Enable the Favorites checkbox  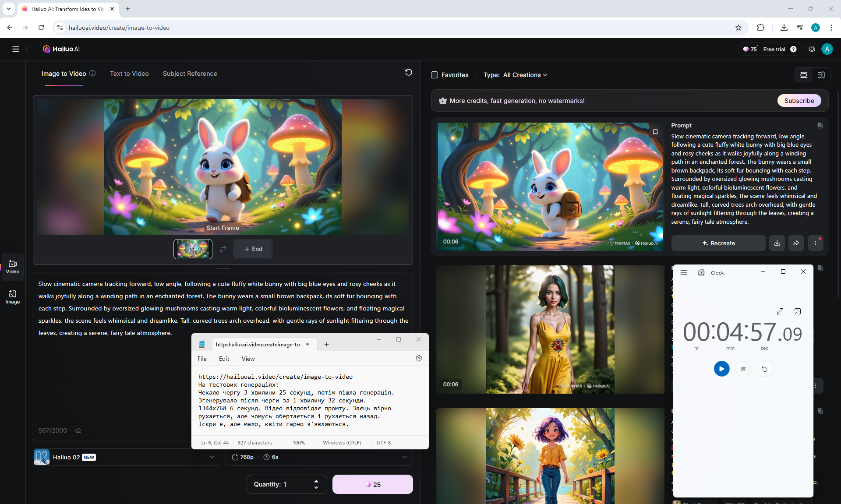pyautogui.click(x=435, y=75)
